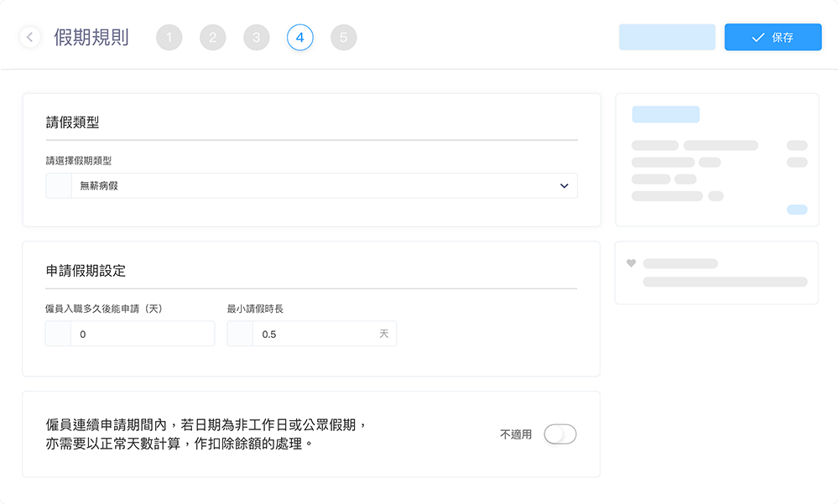Click the 保存 save button
The image size is (838, 504).
click(773, 37)
